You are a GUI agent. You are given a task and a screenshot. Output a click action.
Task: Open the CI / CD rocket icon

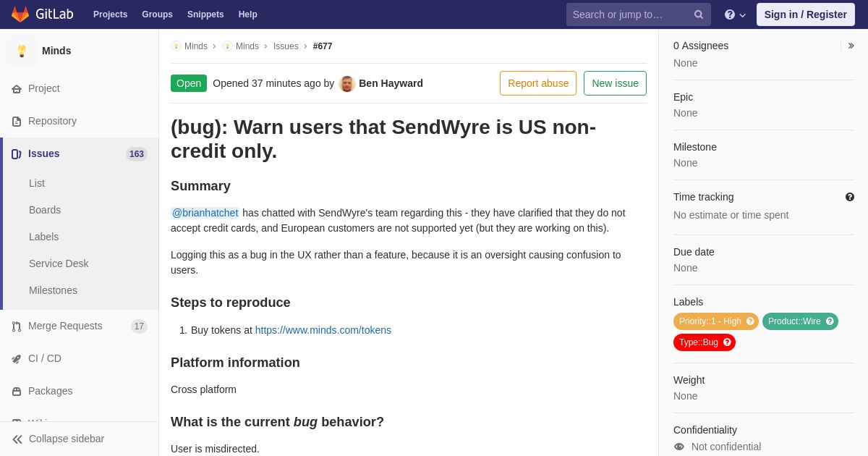[17, 359]
